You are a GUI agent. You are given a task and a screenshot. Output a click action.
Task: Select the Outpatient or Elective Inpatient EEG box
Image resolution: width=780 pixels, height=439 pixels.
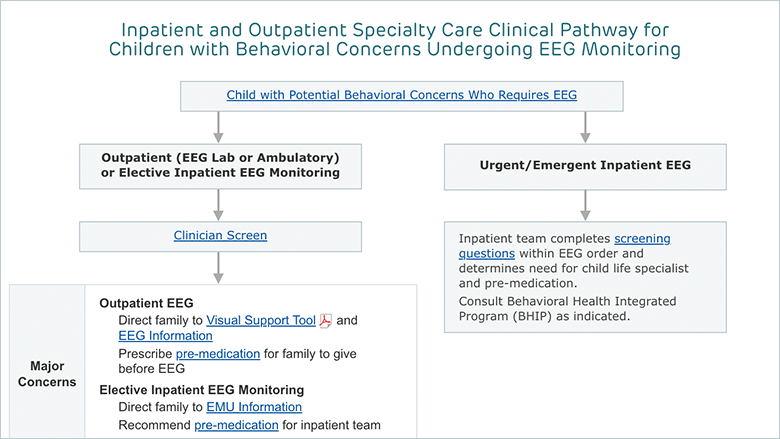[x=220, y=167]
